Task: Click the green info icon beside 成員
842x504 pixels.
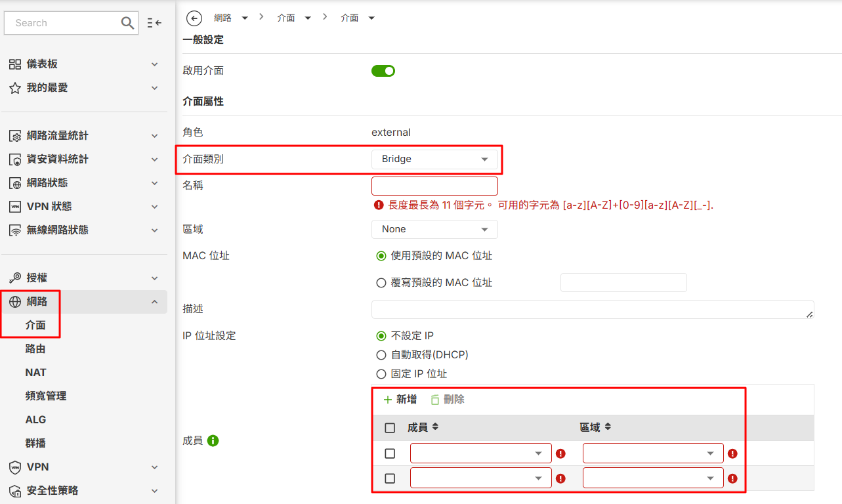Action: click(x=213, y=441)
